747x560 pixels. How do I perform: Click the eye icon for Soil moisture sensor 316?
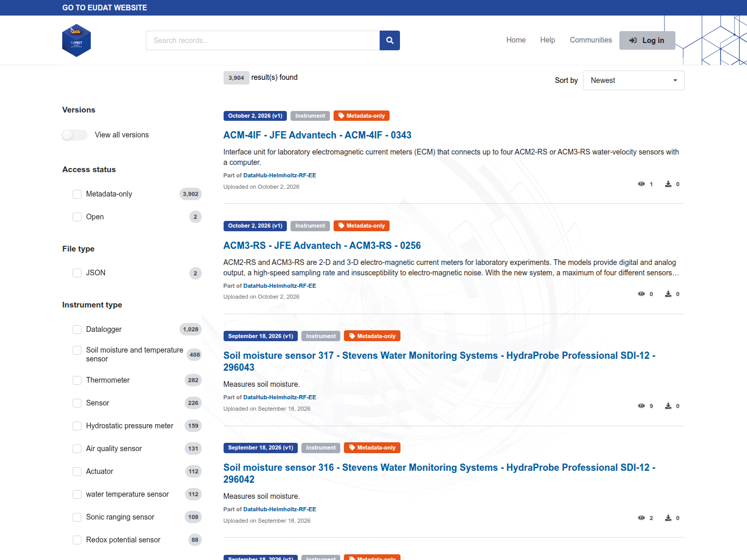click(641, 518)
